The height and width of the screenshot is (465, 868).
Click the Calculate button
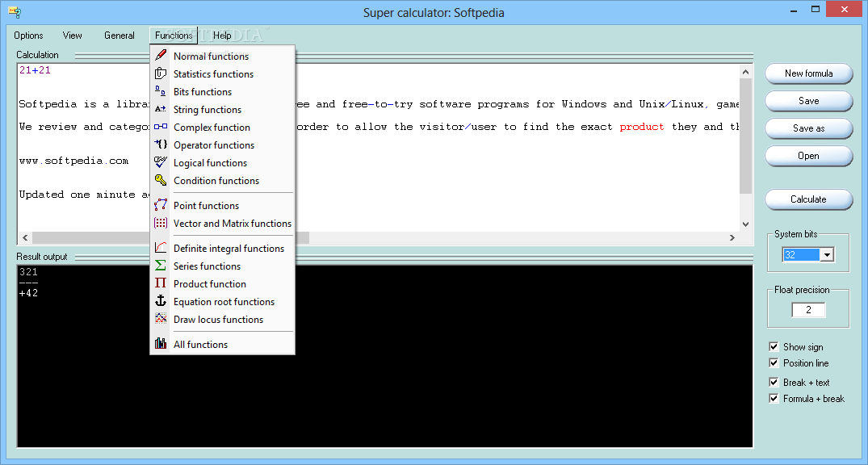pyautogui.click(x=808, y=199)
